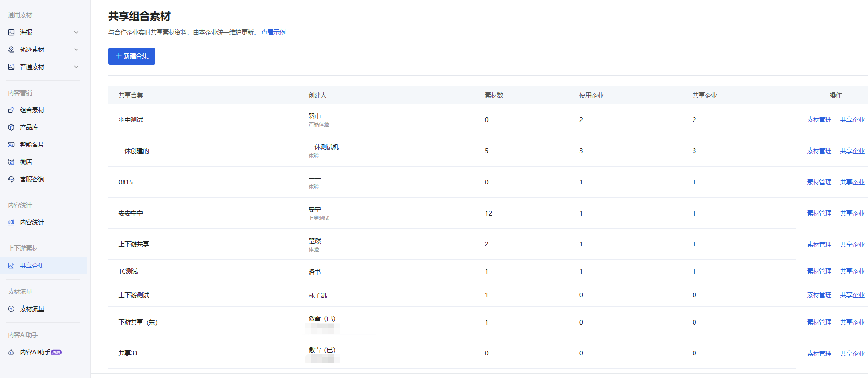868x378 pixels.
Task: Click the creator name 洛书
Action: (x=314, y=272)
